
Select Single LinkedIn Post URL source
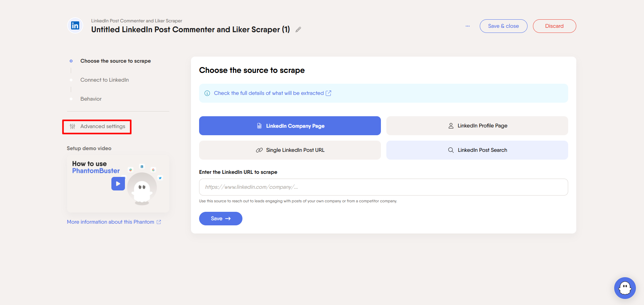click(290, 150)
